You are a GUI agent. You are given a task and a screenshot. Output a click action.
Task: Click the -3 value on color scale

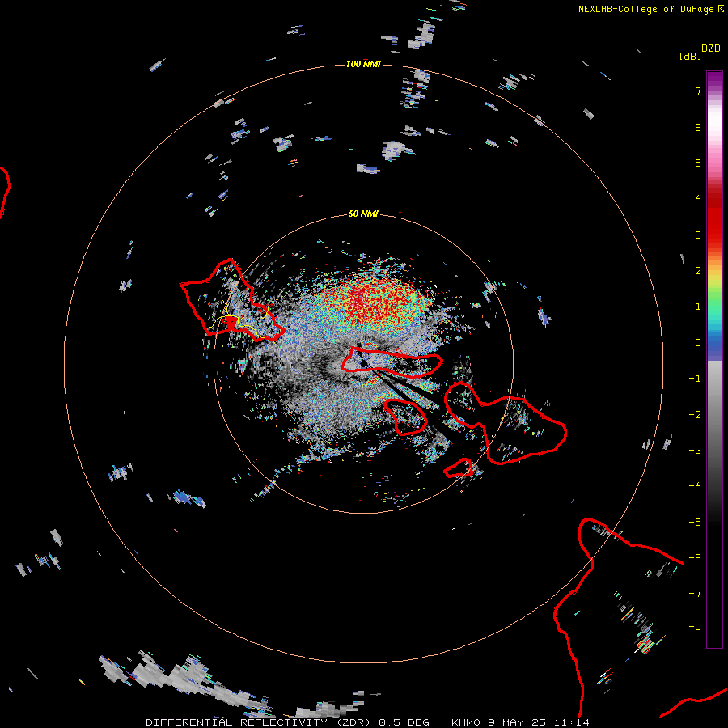tap(695, 451)
